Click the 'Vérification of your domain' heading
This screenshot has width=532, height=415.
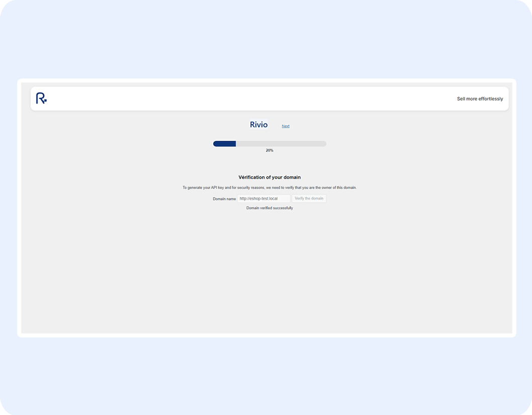(270, 178)
